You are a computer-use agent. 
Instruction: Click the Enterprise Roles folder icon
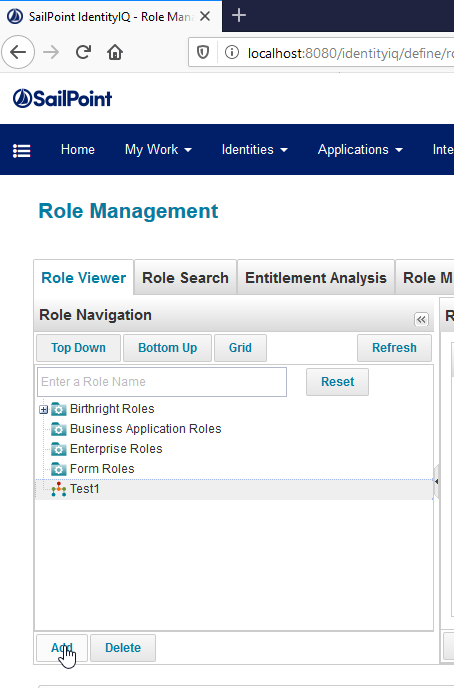(x=58, y=449)
